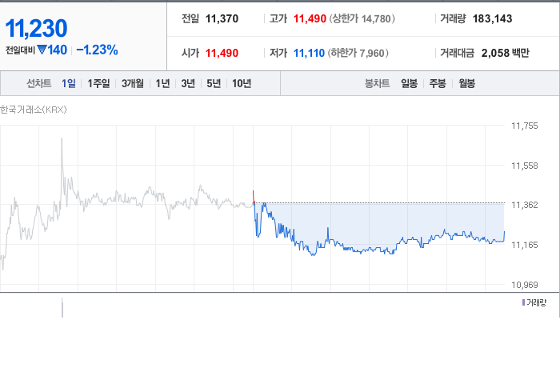Open the 3개월 line chart
The width and height of the screenshot is (560, 392).
[x=133, y=83]
